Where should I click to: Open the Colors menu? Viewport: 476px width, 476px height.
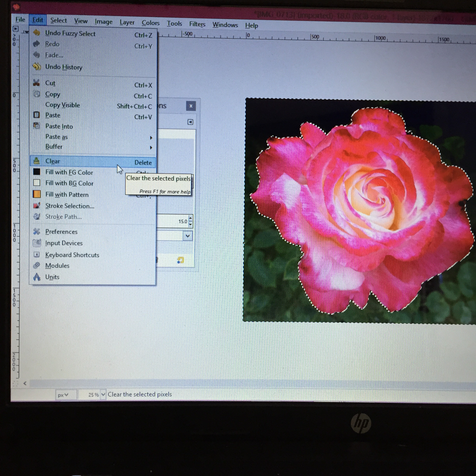click(150, 23)
